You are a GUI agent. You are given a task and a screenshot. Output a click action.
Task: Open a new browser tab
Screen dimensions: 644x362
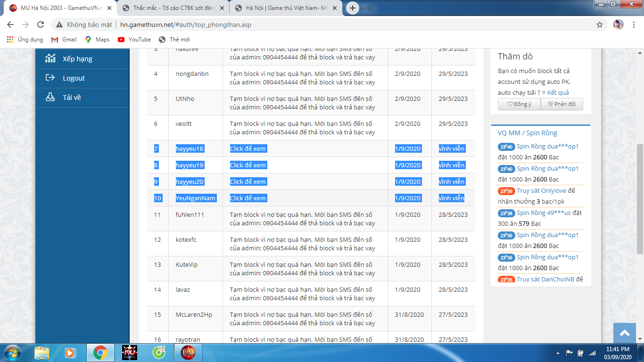pyautogui.click(x=353, y=8)
